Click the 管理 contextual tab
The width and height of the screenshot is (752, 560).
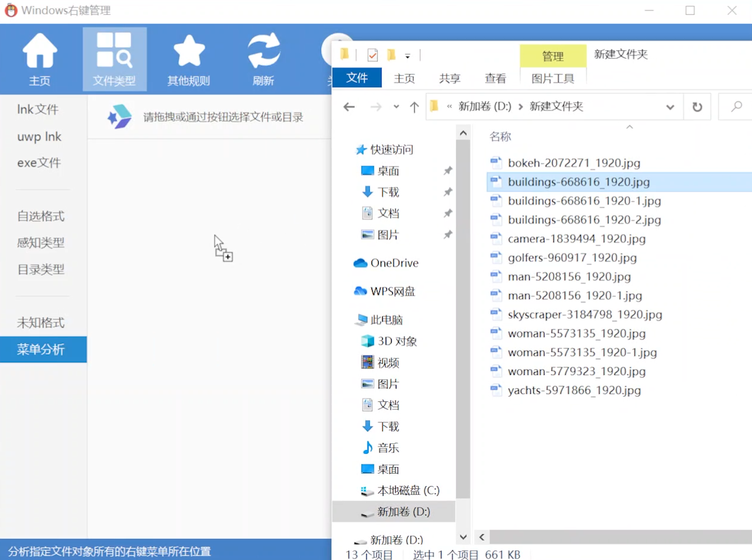(553, 56)
